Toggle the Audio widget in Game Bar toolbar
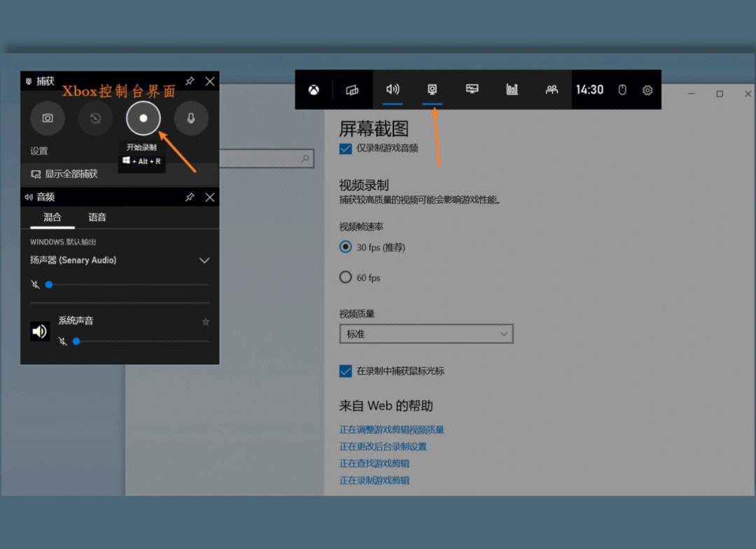This screenshot has height=549, width=756. (393, 89)
